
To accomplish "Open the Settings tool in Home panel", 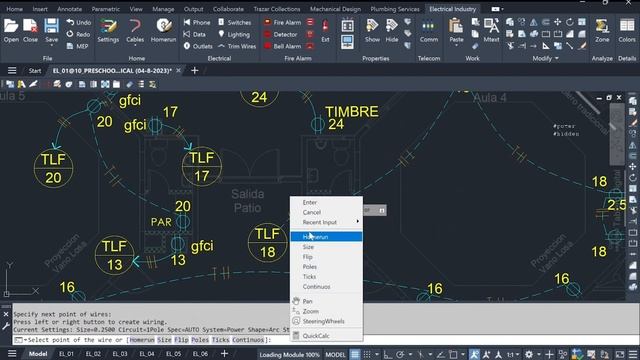I will 108,31.
